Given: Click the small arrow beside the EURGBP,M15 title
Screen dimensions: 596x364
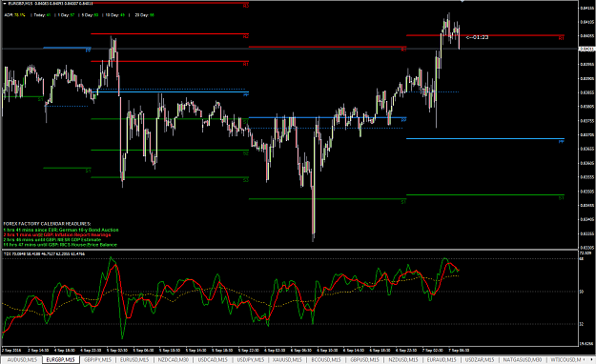Looking at the screenshot, I should point(4,4).
